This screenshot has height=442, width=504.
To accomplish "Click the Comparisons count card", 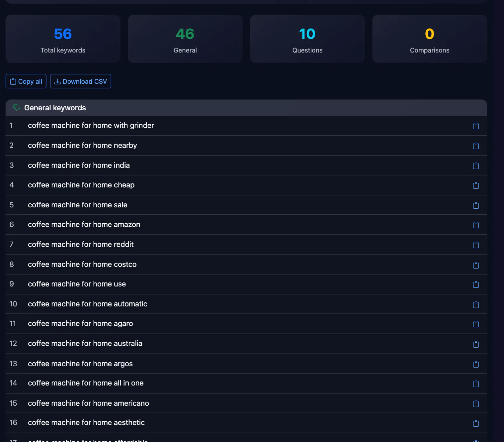I will coord(430,39).
